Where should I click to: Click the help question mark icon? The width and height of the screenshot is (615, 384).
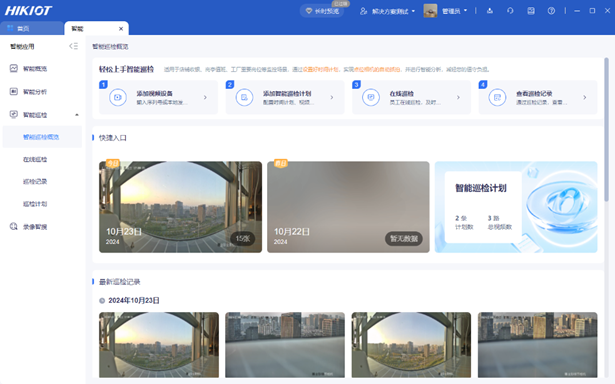[x=551, y=11]
